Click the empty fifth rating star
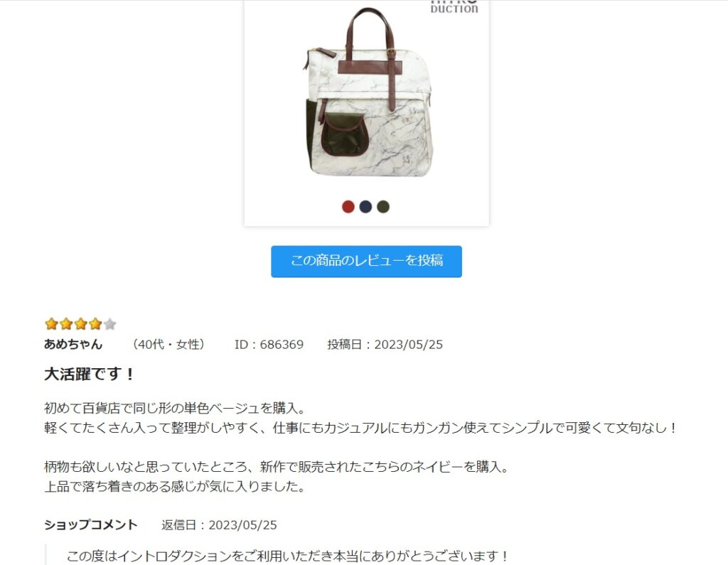728x565 pixels. click(x=110, y=323)
